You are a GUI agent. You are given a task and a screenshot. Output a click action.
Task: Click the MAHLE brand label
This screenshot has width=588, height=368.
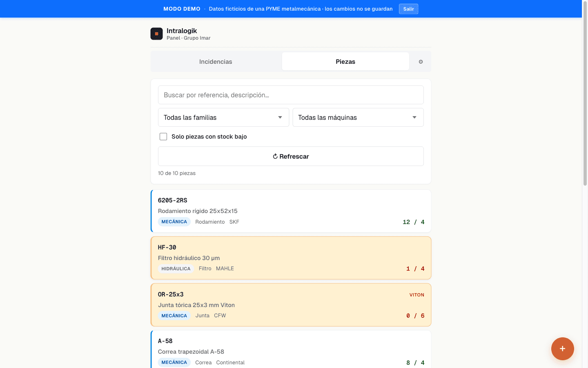pyautogui.click(x=225, y=269)
